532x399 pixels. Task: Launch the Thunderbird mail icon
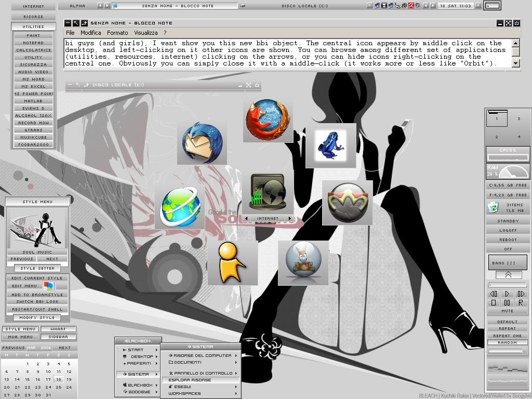pyautogui.click(x=202, y=143)
